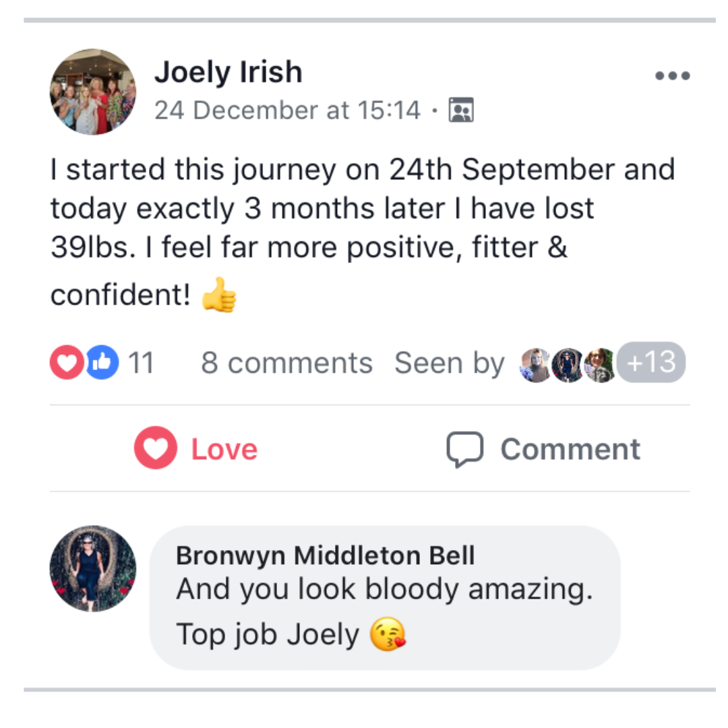Open the 8 comments link
Viewport: 728px width, 728px height.
[286, 363]
